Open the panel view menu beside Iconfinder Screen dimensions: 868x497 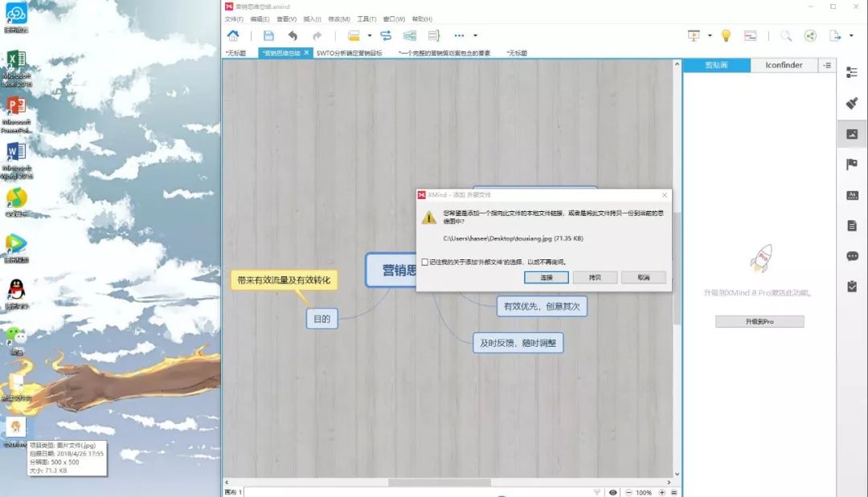click(x=827, y=65)
